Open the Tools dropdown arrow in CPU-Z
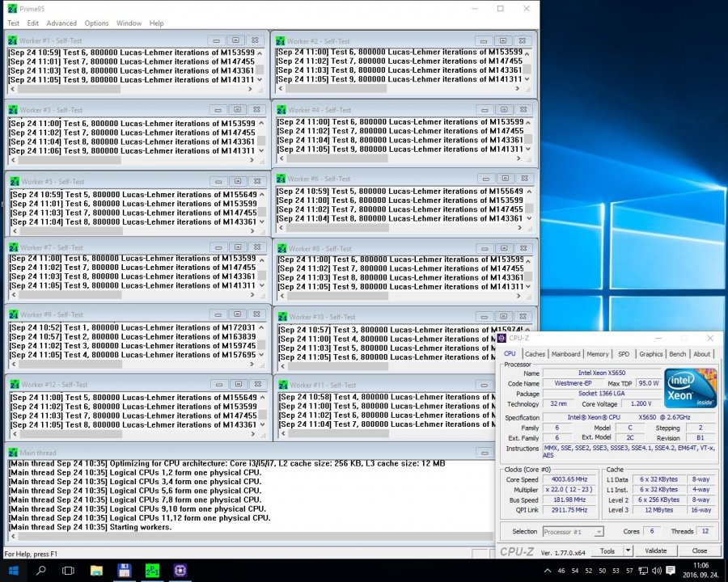The image size is (728, 582). [628, 550]
